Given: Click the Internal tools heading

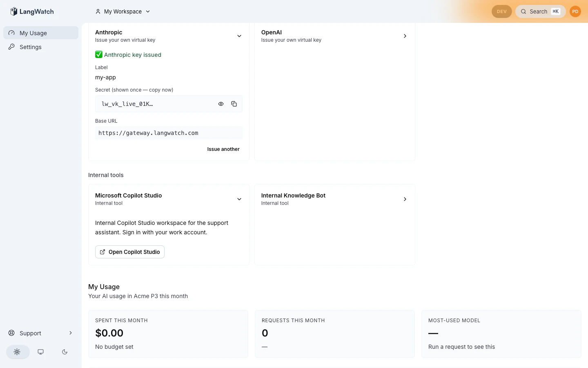Looking at the screenshot, I should click(106, 175).
